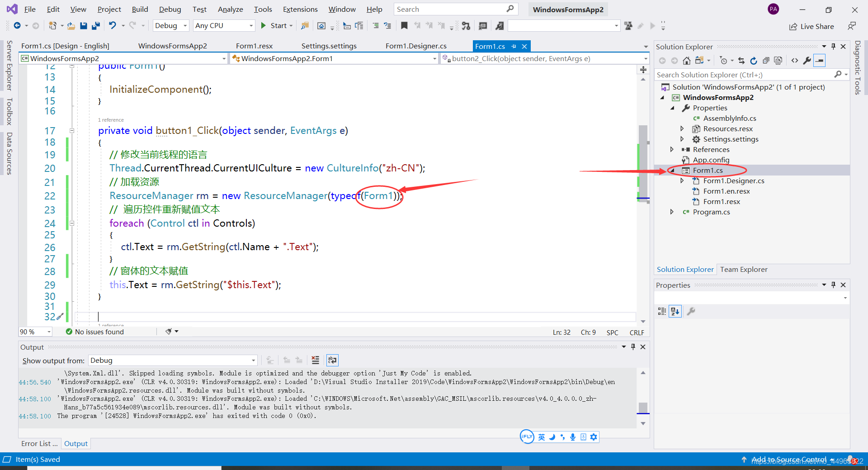Click the View Code icon in Solution Explorer
Viewport: 868px width, 470px height.
coord(795,60)
